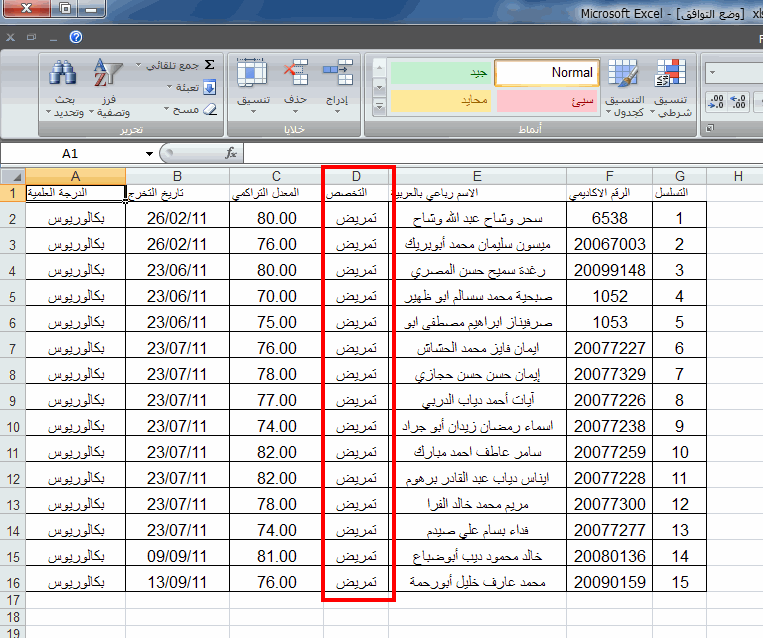The width and height of the screenshot is (763, 638).
Task: Open Conditional Formatting icon
Action: [x=671, y=73]
